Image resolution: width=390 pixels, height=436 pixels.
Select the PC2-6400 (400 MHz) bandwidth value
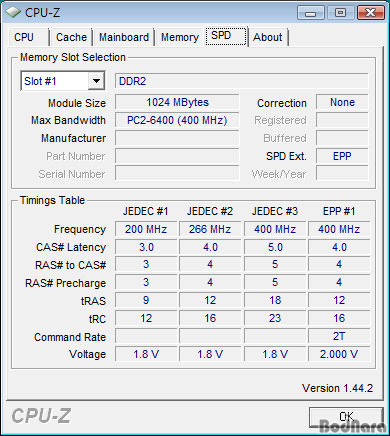[x=177, y=120]
